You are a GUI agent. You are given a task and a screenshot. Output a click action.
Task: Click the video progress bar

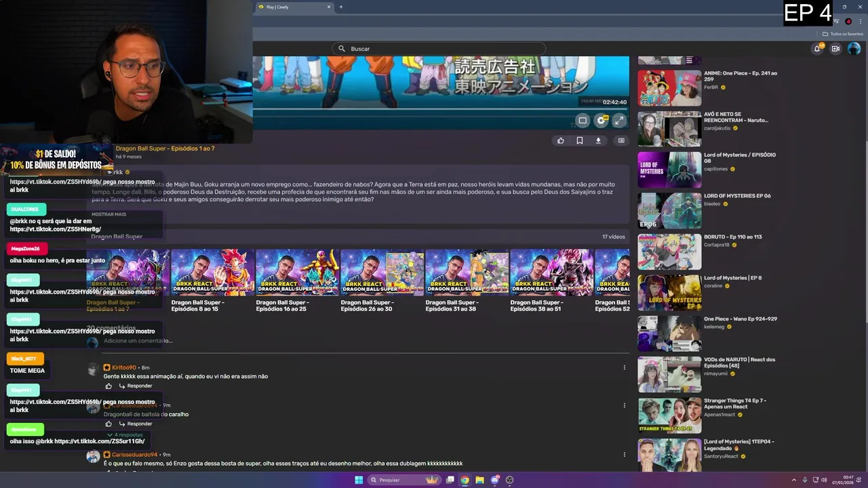point(441,108)
